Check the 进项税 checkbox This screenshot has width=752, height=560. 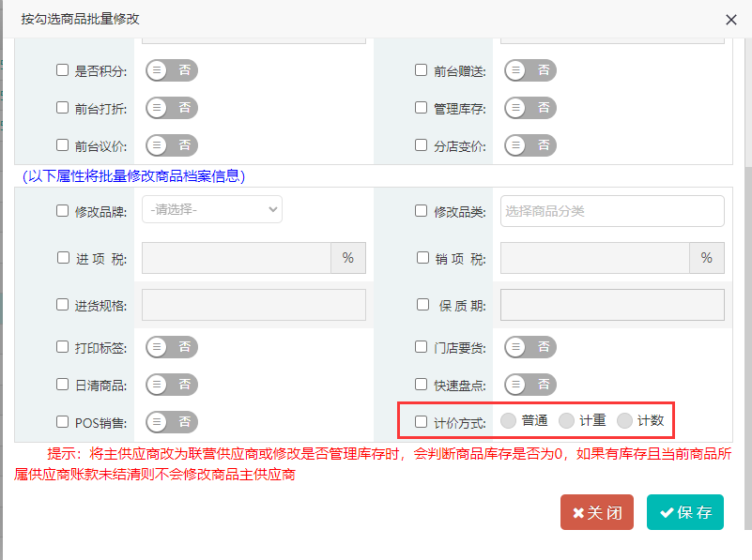[63, 258]
